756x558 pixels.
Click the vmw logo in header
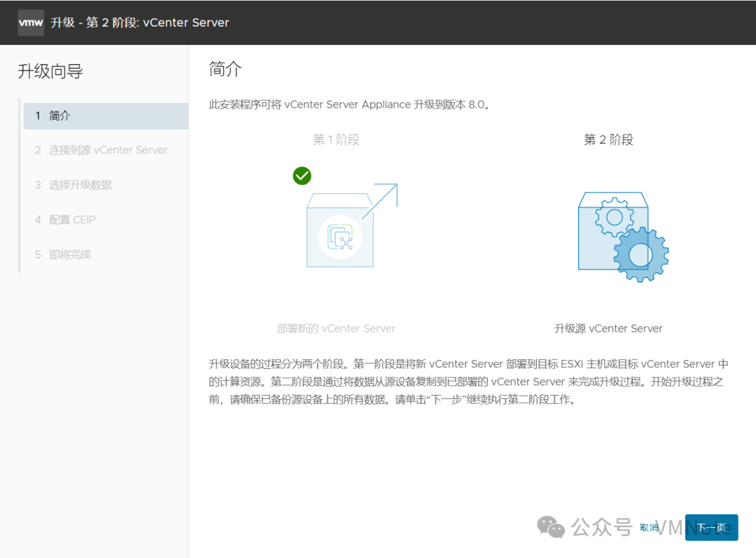[x=31, y=22]
